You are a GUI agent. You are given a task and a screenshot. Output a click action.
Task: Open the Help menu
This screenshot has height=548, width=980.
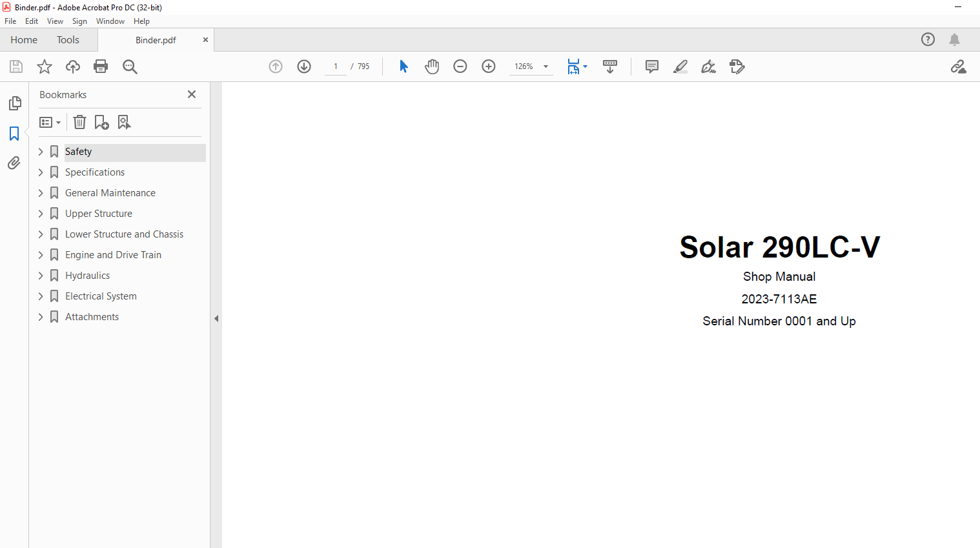click(x=142, y=21)
